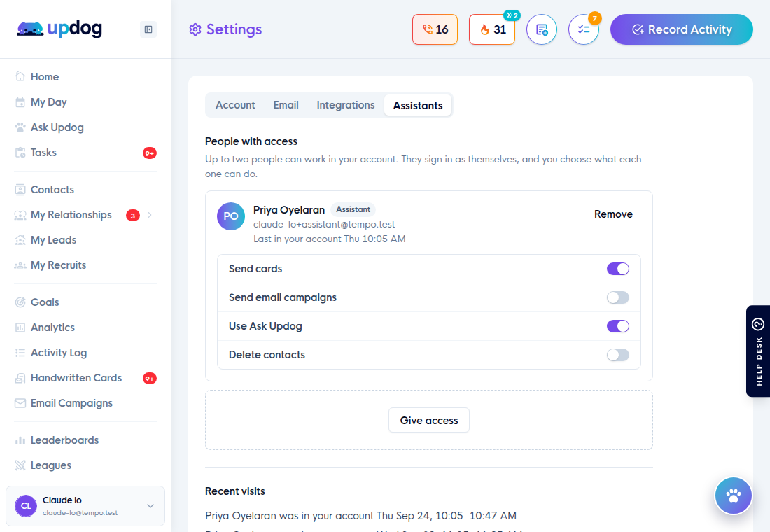
Task: Click the Ask Updog paw icon in the sidebar
Action: pyautogui.click(x=20, y=127)
